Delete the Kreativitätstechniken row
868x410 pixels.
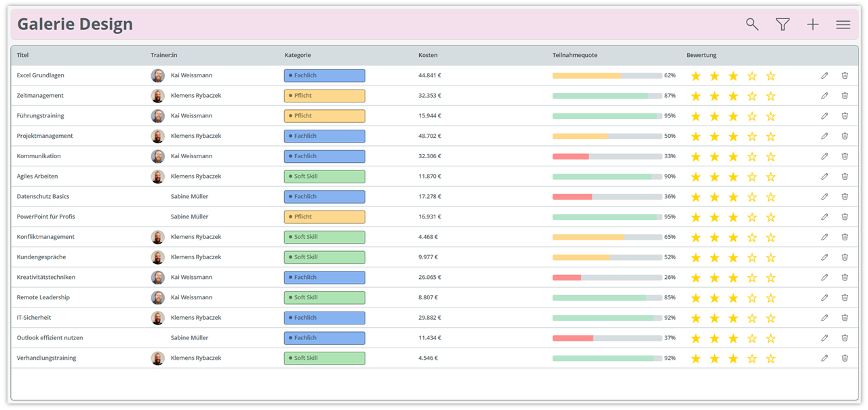(845, 278)
